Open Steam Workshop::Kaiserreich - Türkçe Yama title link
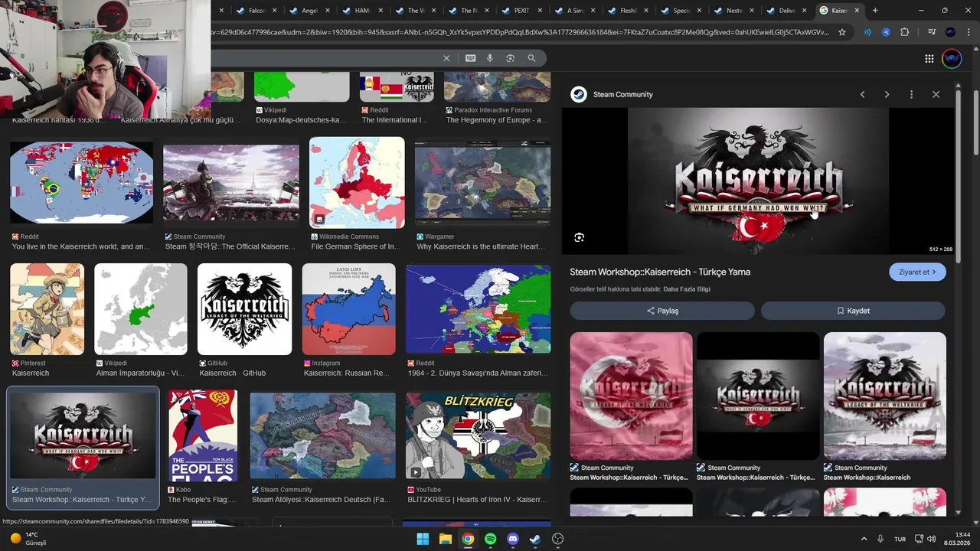The image size is (980, 551). tap(660, 272)
